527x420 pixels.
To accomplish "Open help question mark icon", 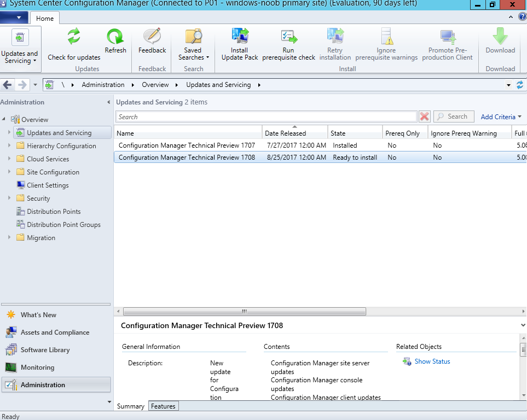I will [523, 16].
